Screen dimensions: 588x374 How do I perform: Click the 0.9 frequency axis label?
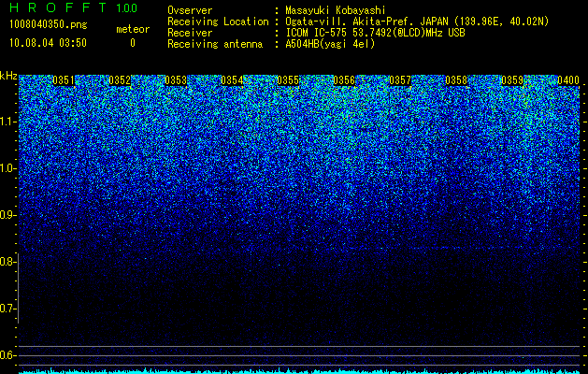click(8, 215)
